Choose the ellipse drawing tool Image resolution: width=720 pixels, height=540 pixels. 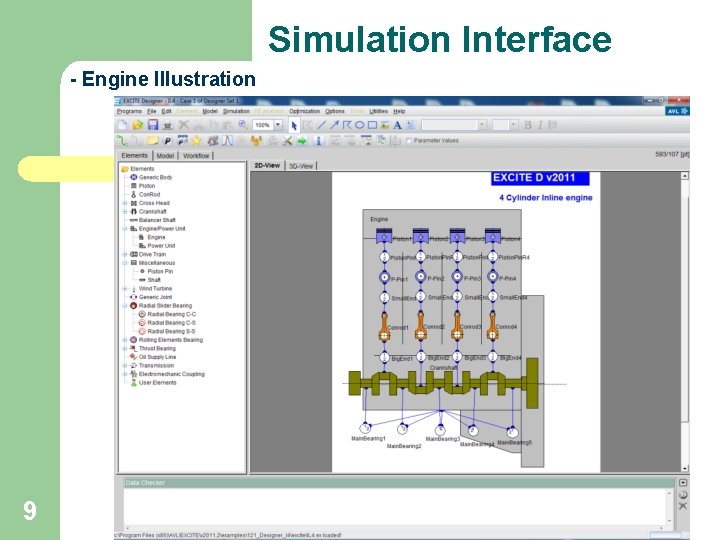[x=360, y=125]
